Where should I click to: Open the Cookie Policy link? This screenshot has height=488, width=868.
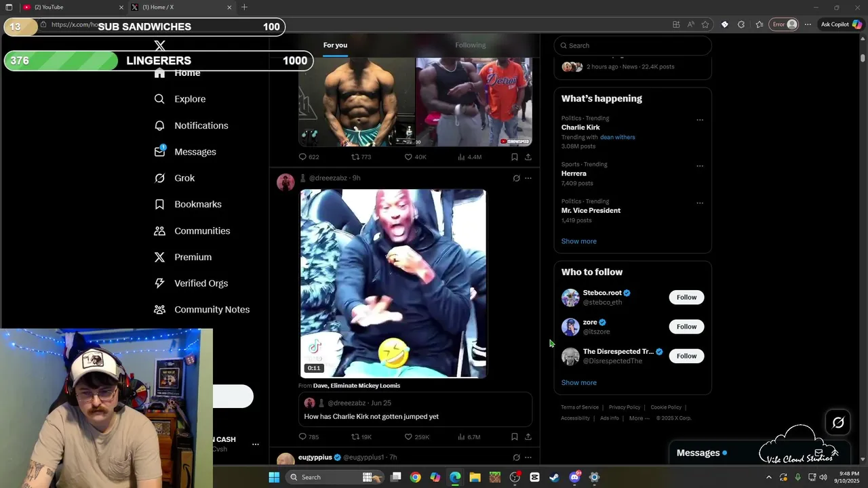(x=666, y=407)
